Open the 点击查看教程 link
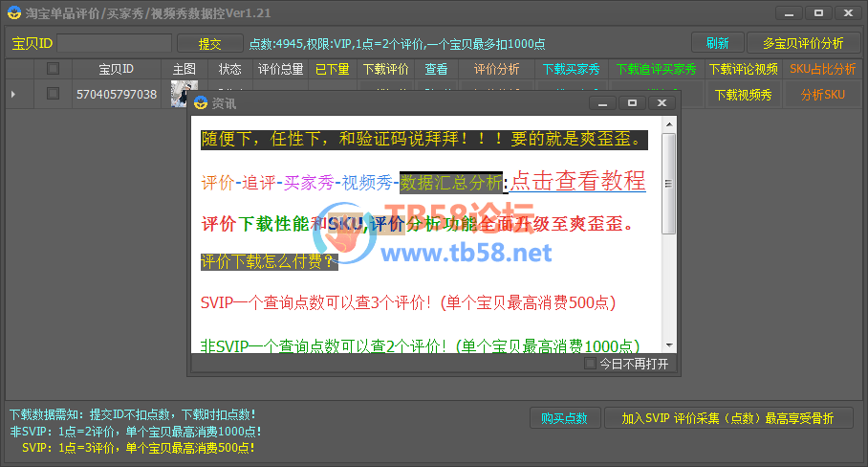Screen dimensions: 868x467 point(578,181)
